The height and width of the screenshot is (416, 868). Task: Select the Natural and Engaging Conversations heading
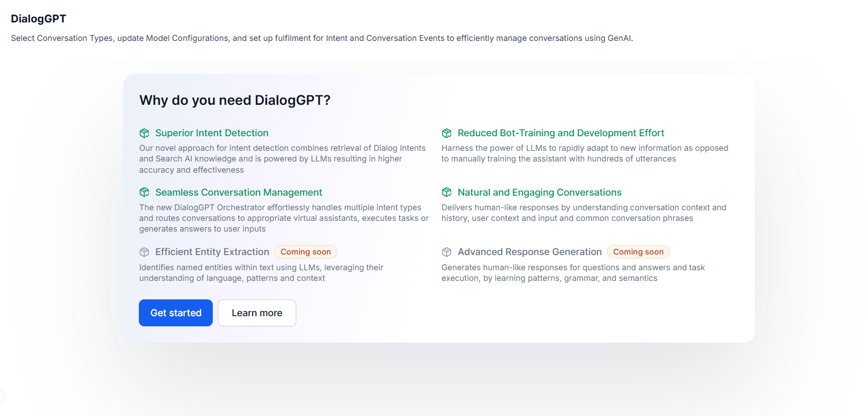click(539, 193)
